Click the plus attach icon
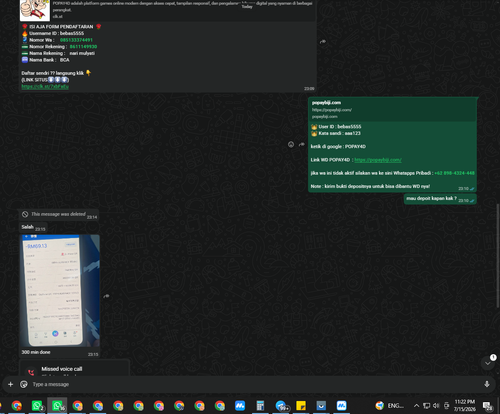 point(10,384)
